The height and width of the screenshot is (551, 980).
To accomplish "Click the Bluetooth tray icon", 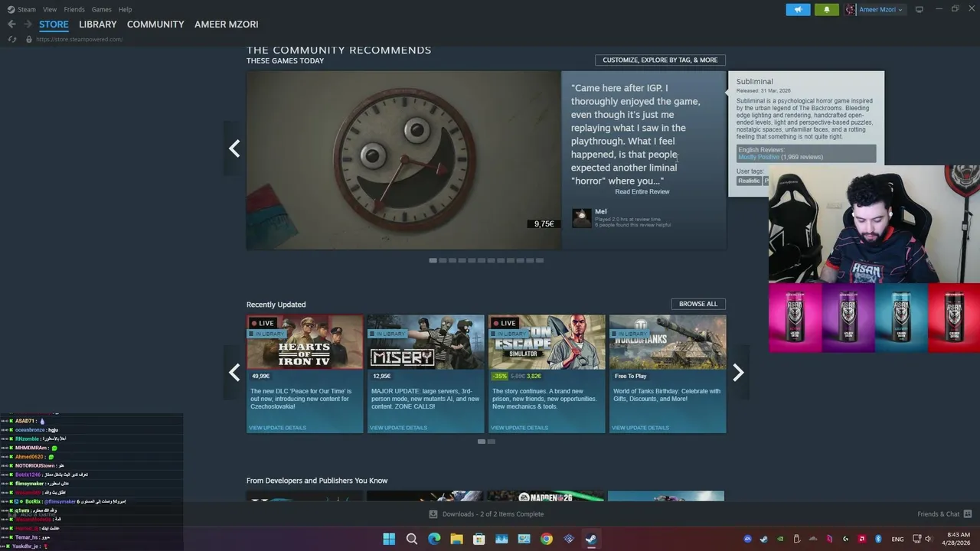I will (878, 539).
